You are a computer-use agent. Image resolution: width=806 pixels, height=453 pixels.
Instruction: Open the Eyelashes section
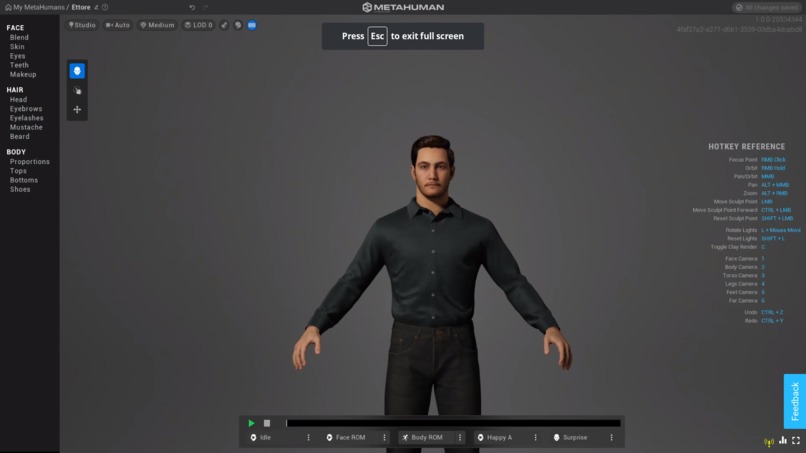click(27, 118)
